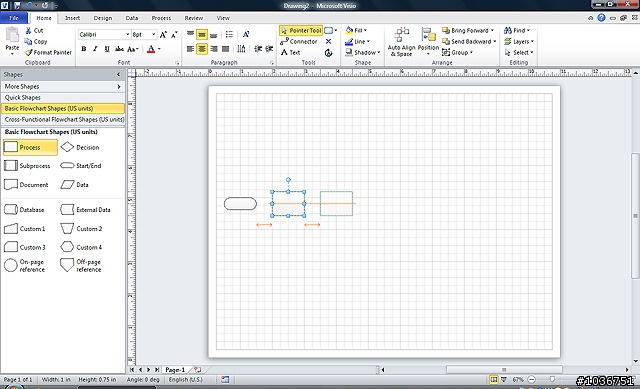Select the Connector tool
This screenshot has height=389, width=640.
point(299,42)
